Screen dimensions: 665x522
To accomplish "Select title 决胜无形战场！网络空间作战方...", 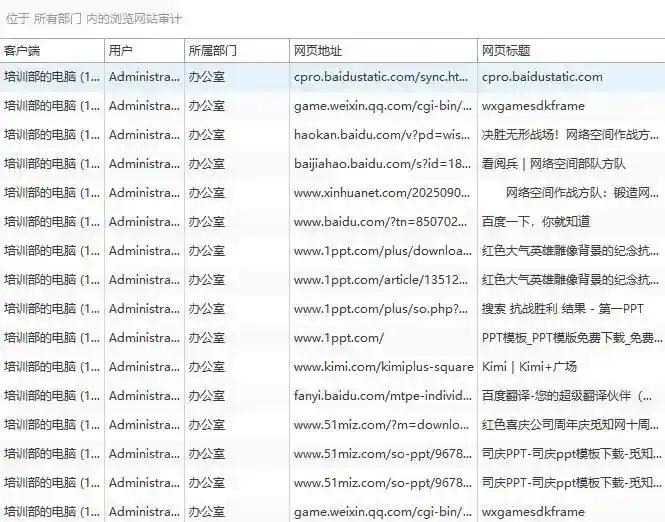I will pyautogui.click(x=570, y=135).
